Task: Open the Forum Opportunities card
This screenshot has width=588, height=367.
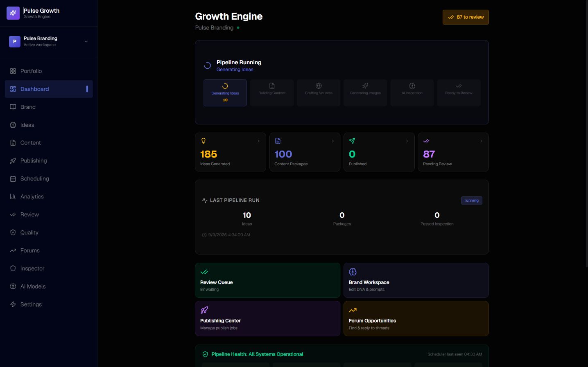Action: click(x=416, y=319)
